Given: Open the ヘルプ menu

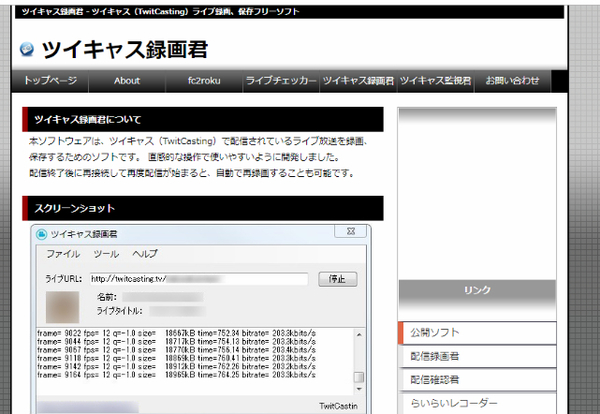Looking at the screenshot, I should tap(145, 254).
